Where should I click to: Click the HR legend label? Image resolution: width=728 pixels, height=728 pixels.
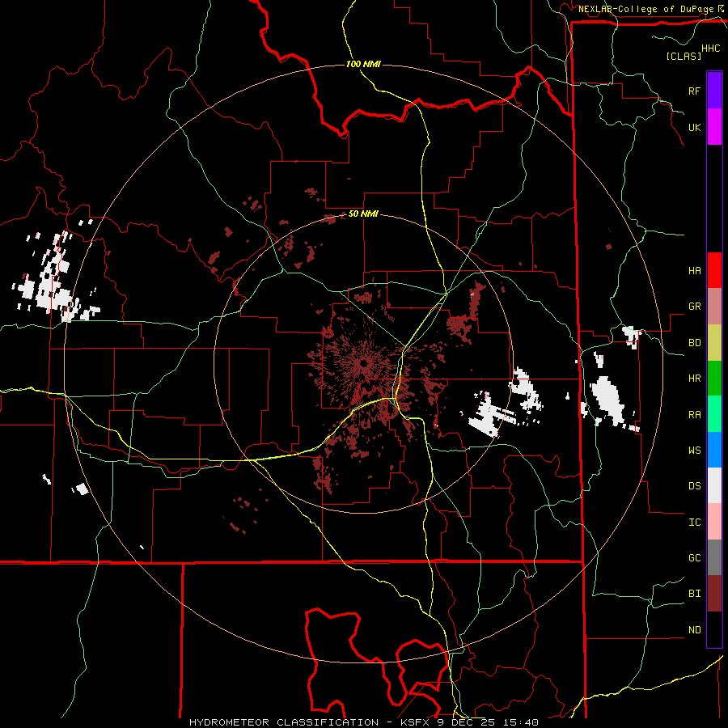tap(694, 379)
